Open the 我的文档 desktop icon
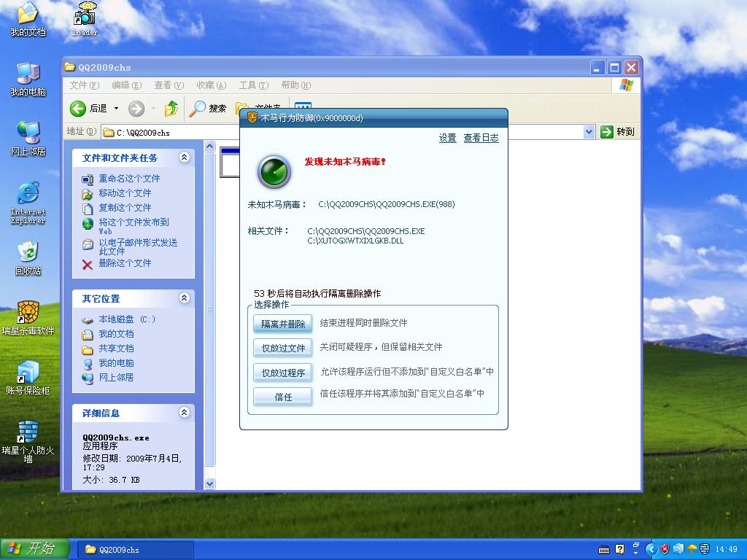The image size is (747, 560). point(28,19)
